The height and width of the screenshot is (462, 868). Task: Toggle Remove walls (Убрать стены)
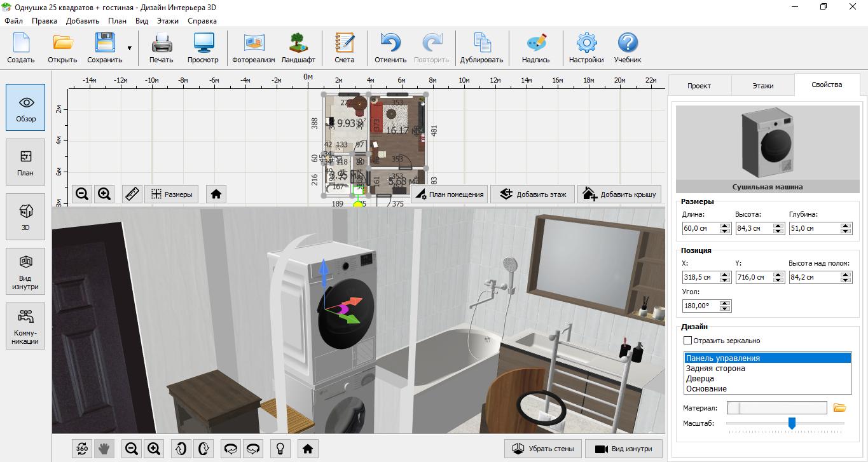pos(542,449)
